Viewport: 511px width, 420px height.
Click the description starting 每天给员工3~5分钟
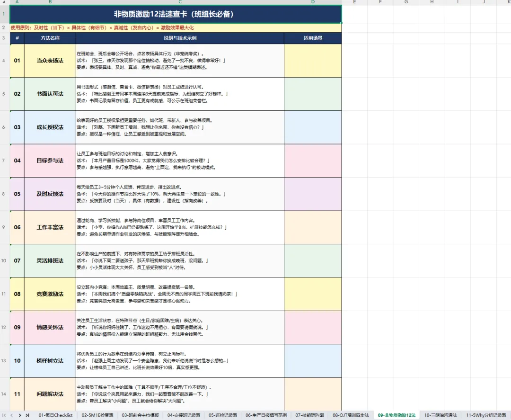(x=180, y=194)
